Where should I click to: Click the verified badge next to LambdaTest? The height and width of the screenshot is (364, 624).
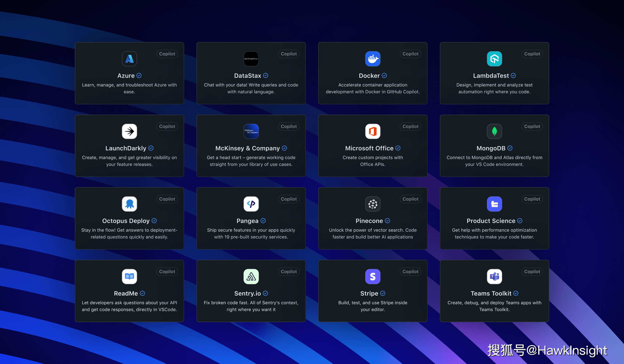(513, 75)
